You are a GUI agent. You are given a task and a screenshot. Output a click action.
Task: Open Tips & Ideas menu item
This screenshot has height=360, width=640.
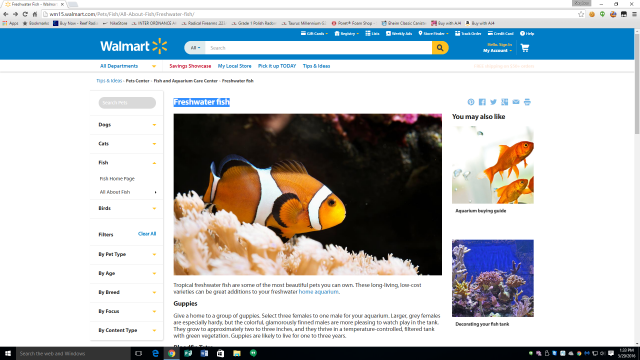tap(316, 66)
